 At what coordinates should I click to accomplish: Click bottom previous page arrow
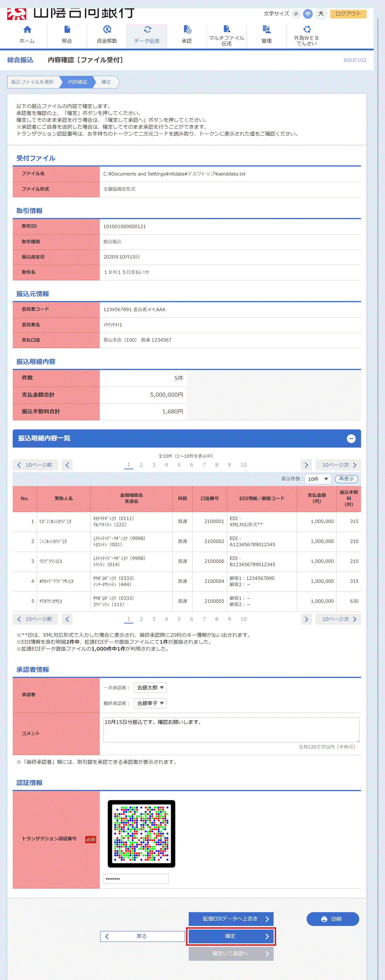click(67, 619)
